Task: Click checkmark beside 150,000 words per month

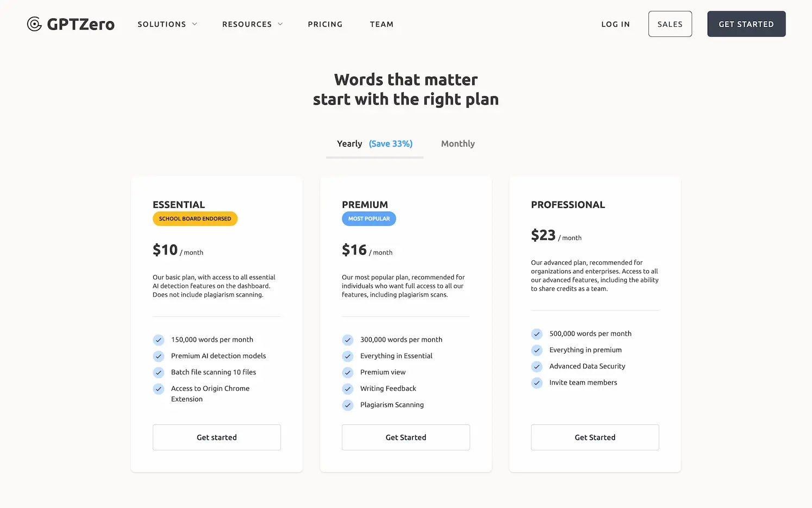Action: click(158, 340)
